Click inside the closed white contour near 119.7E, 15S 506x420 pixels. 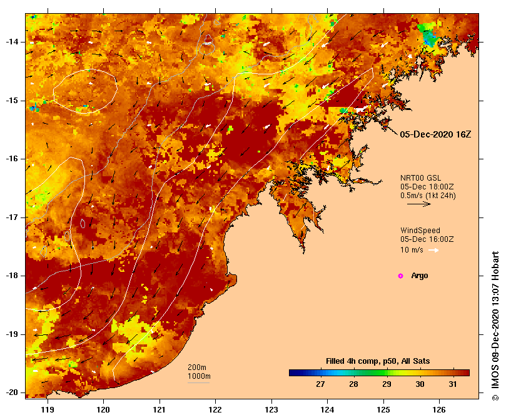click(x=85, y=92)
